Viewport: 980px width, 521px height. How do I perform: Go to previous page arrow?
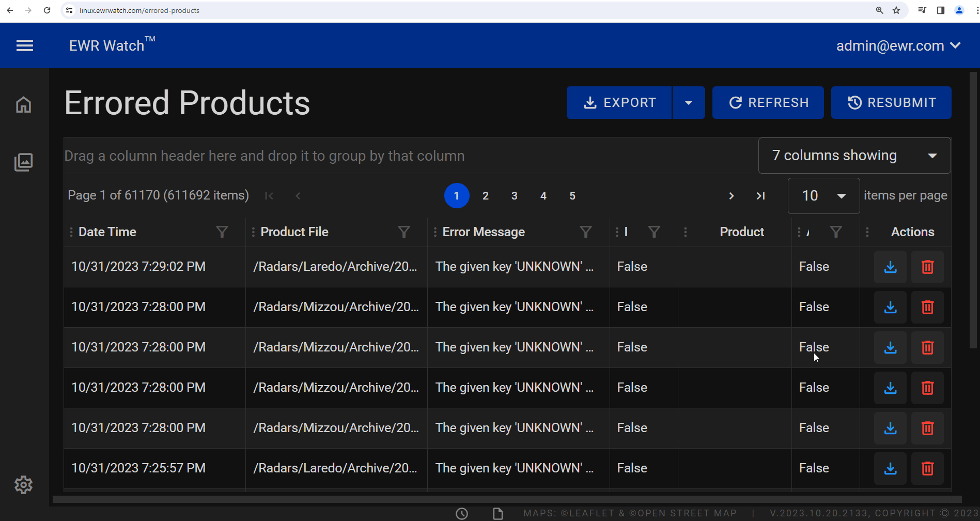tap(298, 196)
